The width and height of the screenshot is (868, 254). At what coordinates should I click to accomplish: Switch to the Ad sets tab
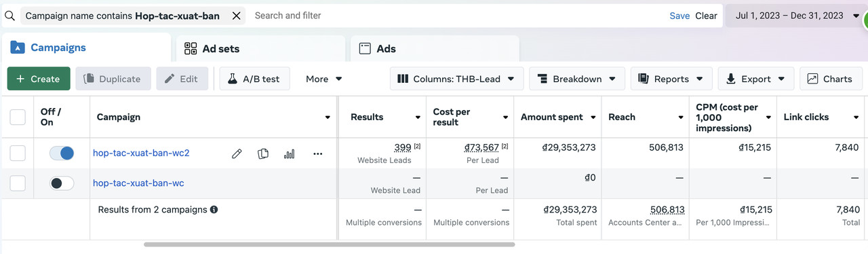260,48
